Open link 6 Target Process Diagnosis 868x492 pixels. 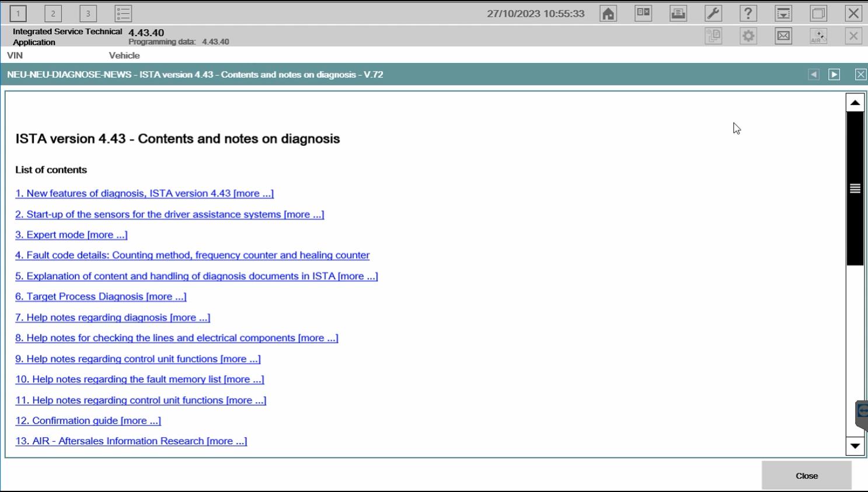pyautogui.click(x=100, y=296)
